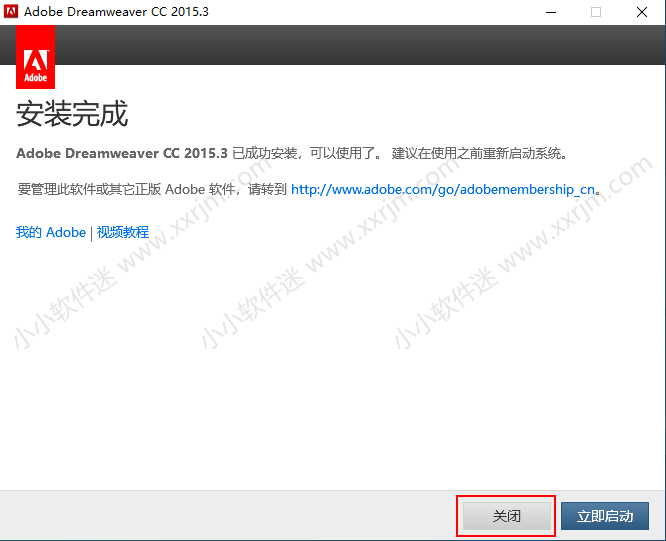Visit the adobemembership_cn URL link
Screen dimensions: 666x541
pyautogui.click(x=443, y=189)
